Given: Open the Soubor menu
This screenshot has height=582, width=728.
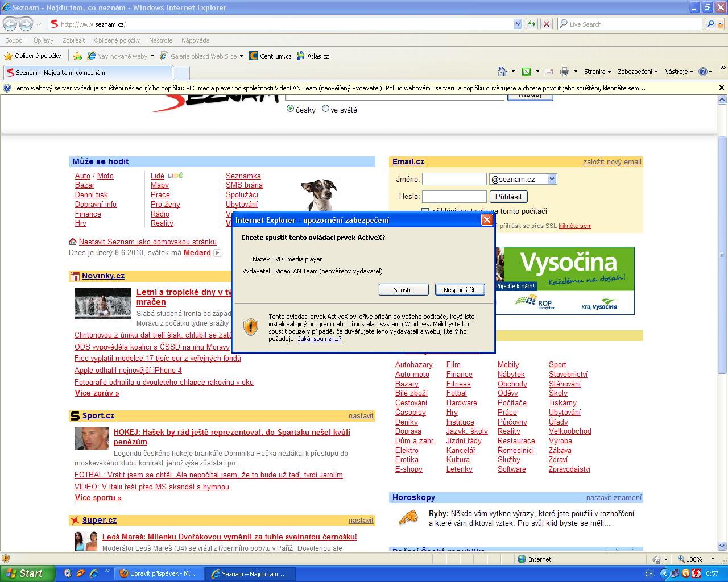Looking at the screenshot, I should [15, 40].
